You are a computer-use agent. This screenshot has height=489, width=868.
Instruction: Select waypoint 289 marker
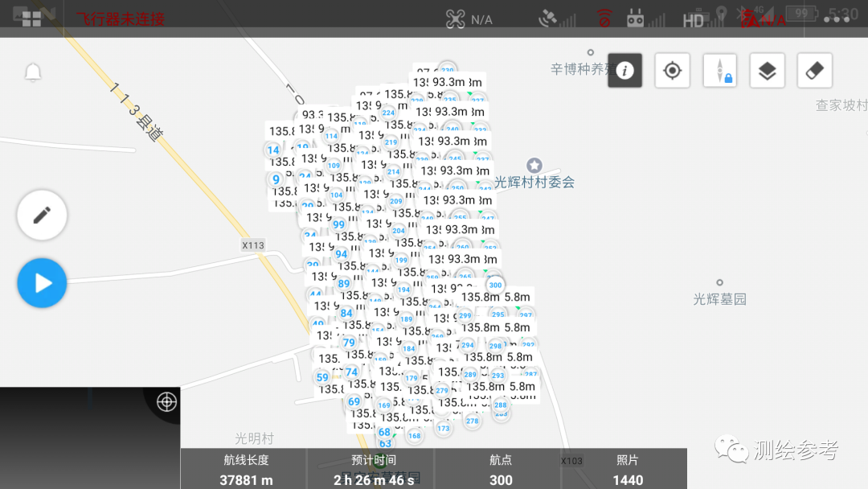pos(470,374)
